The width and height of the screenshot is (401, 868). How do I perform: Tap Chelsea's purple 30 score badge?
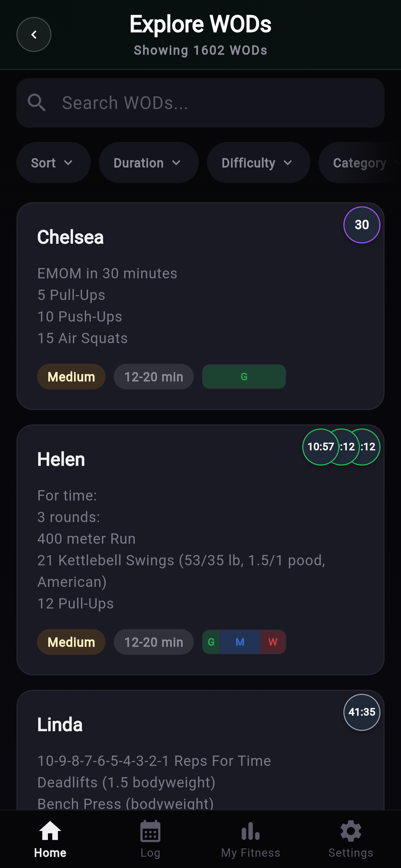[x=362, y=225]
